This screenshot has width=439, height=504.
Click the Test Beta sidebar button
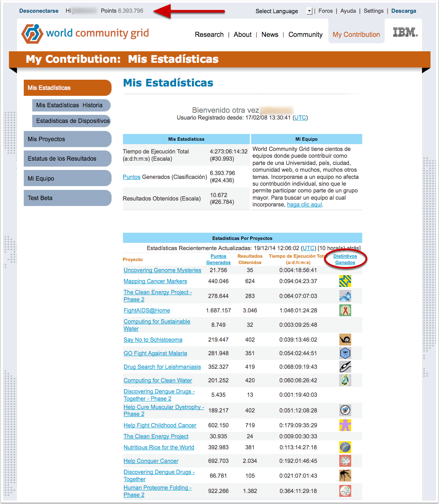(x=67, y=198)
